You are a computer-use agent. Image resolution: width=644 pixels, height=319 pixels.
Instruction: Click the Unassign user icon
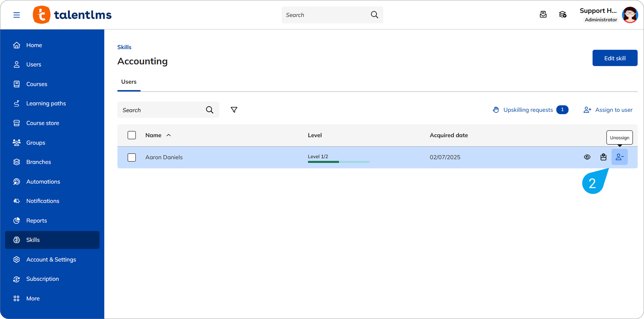pos(619,157)
